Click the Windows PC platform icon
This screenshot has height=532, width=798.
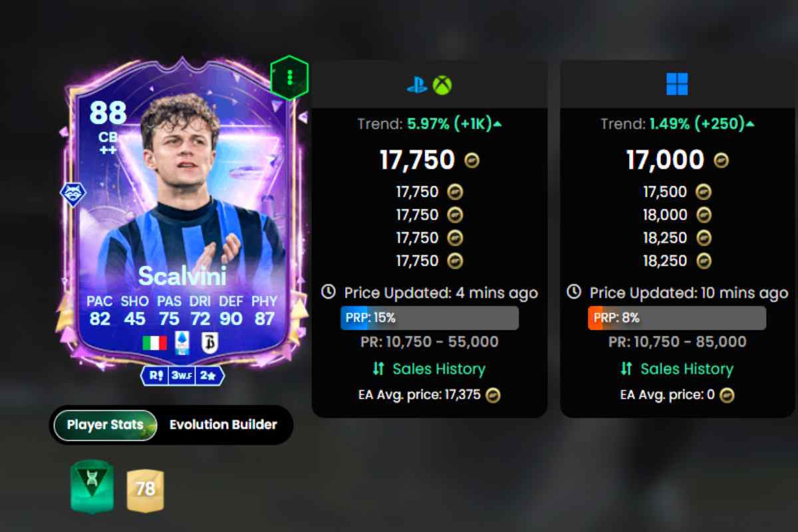[x=677, y=84]
